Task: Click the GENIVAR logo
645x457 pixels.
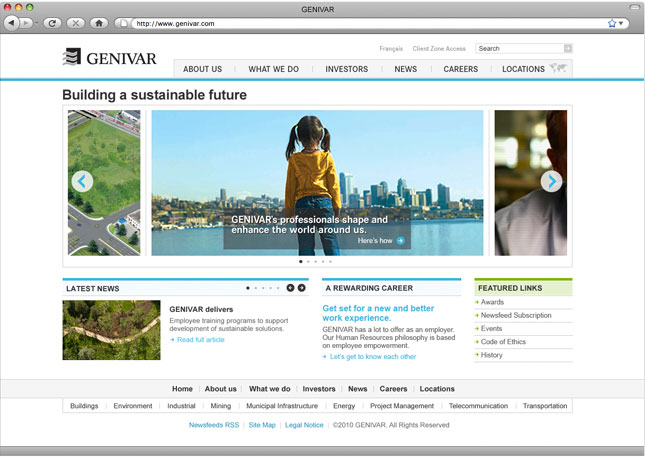Action: coord(110,58)
